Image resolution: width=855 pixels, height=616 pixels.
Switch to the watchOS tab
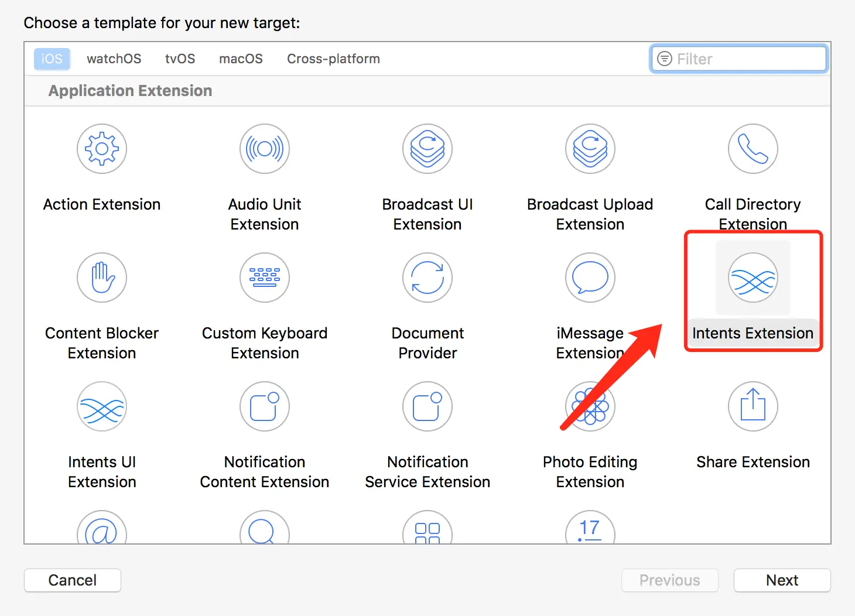pos(114,59)
